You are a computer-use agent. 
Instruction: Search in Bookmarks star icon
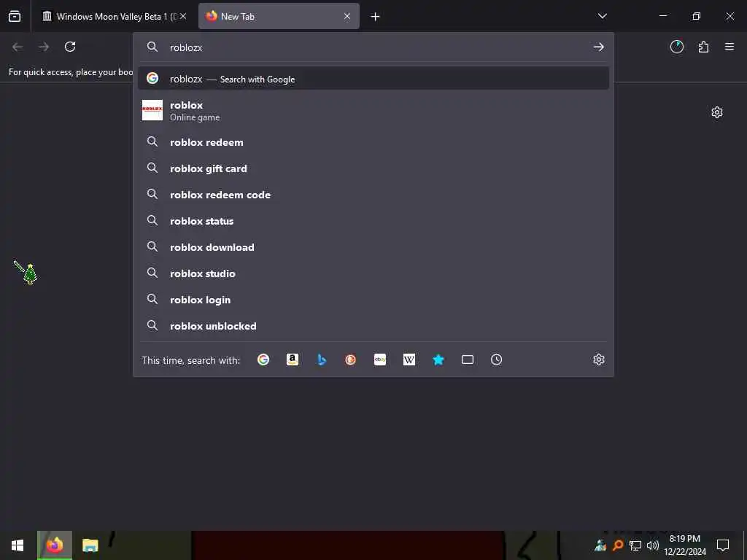point(438,359)
